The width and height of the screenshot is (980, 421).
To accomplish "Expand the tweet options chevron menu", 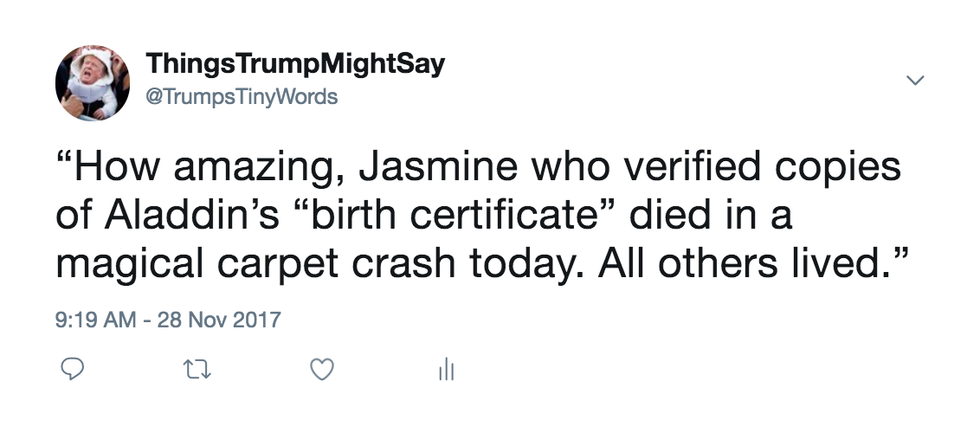I will coord(913,79).
